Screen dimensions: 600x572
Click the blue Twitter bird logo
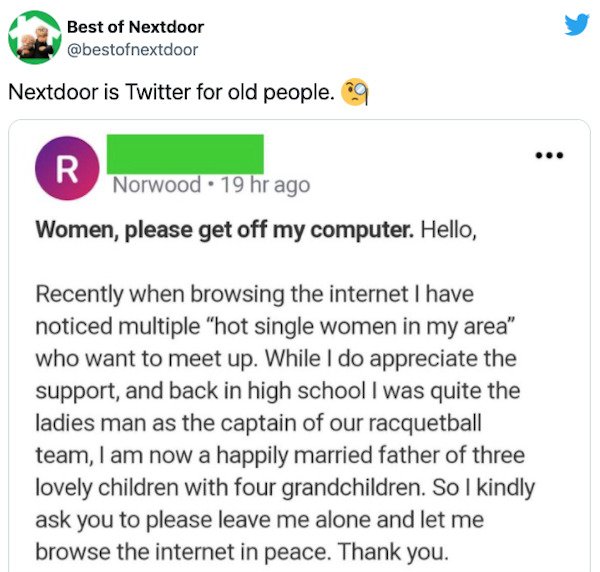coord(577,24)
